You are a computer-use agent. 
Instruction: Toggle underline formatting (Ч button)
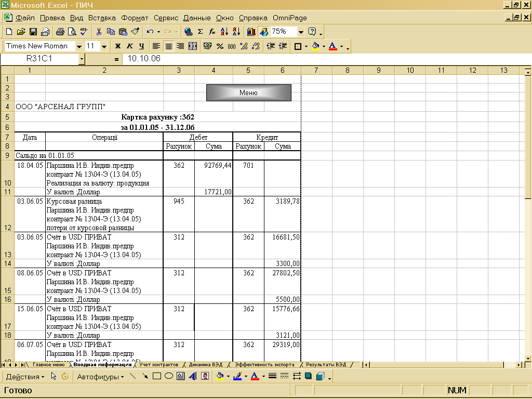pos(141,46)
